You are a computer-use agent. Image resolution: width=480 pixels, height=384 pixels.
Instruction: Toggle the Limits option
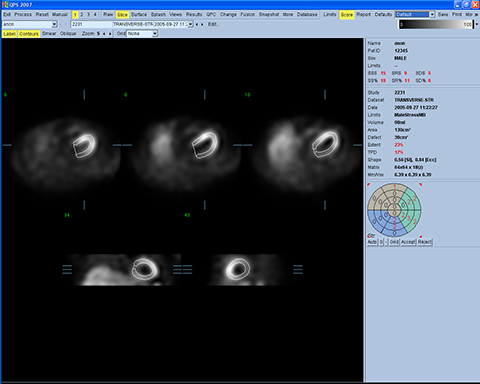[x=330, y=14]
